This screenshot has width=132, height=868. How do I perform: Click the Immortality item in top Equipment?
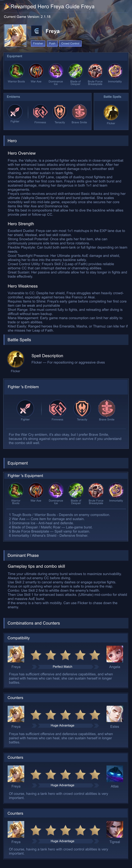115,71
